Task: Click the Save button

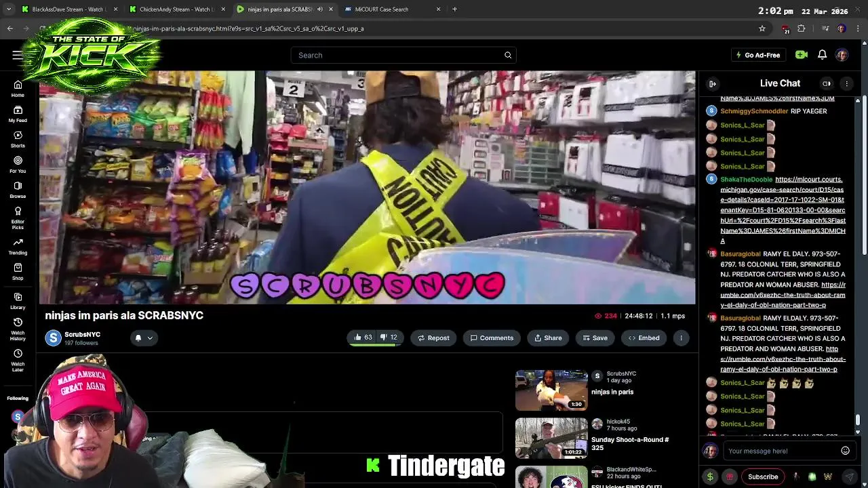Action: click(595, 338)
